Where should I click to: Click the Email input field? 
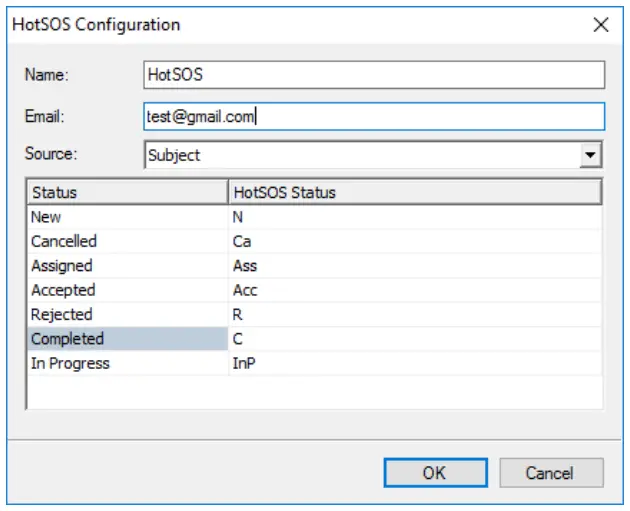tap(374, 116)
